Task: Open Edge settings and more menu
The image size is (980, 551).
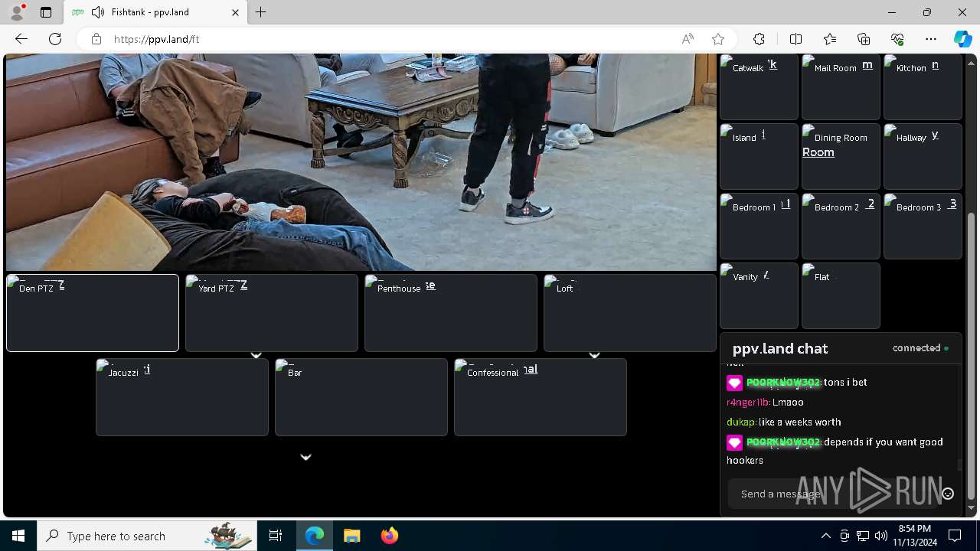Action: 931,39
